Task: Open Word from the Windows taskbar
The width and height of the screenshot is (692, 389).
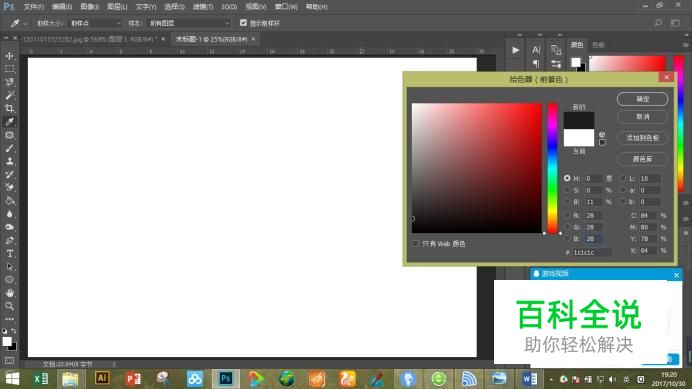Action: click(530, 379)
